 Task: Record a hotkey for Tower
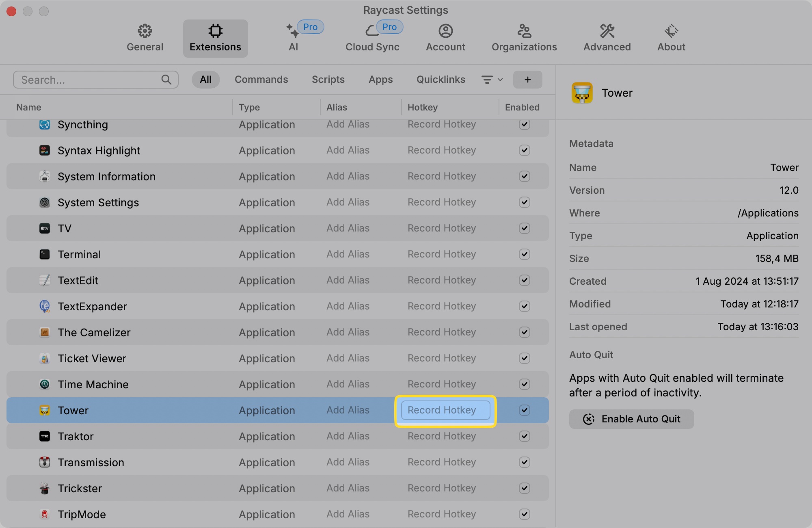(445, 410)
